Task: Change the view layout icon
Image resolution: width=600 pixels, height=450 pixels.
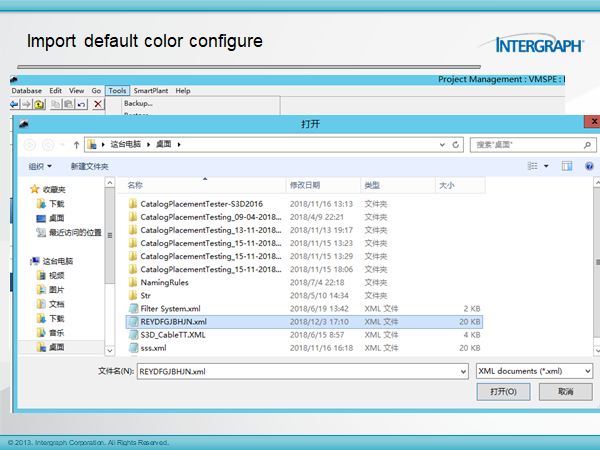Action: 532,166
